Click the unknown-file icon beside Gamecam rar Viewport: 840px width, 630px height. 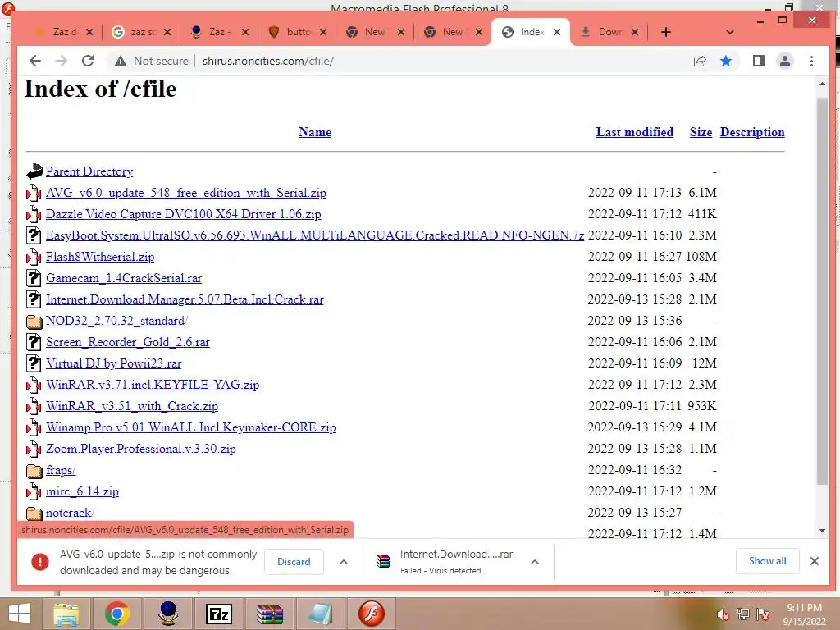(x=34, y=278)
